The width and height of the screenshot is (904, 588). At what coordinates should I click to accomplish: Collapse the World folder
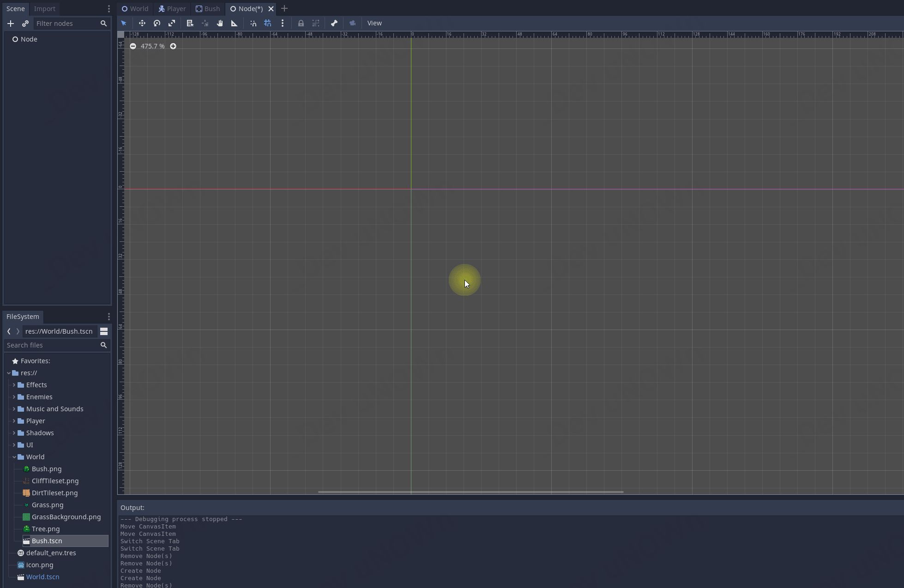(14, 457)
